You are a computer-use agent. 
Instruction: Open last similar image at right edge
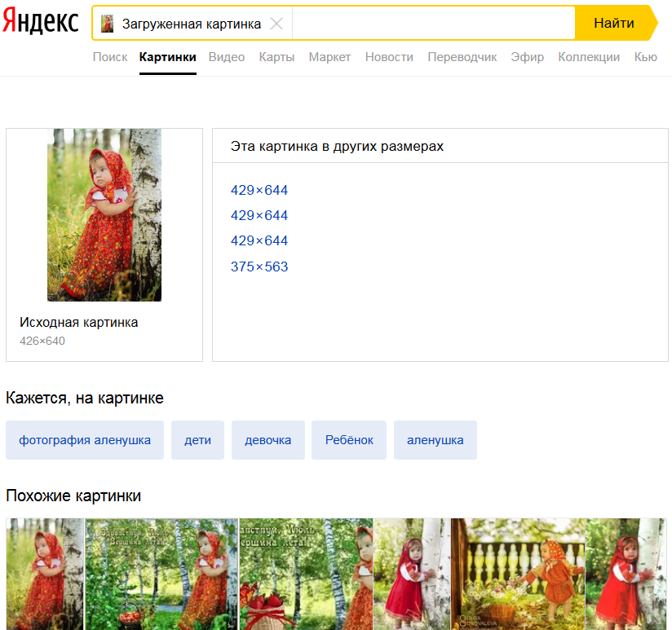click(626, 574)
